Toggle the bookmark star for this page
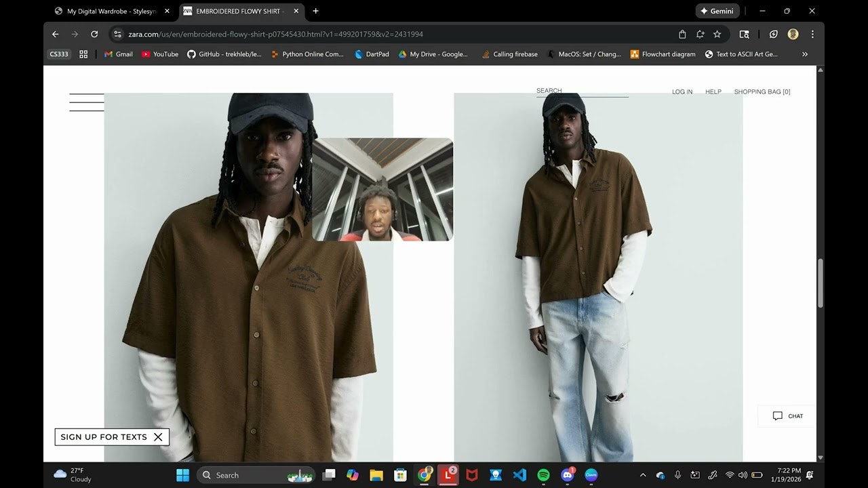868x488 pixels. 717,33
